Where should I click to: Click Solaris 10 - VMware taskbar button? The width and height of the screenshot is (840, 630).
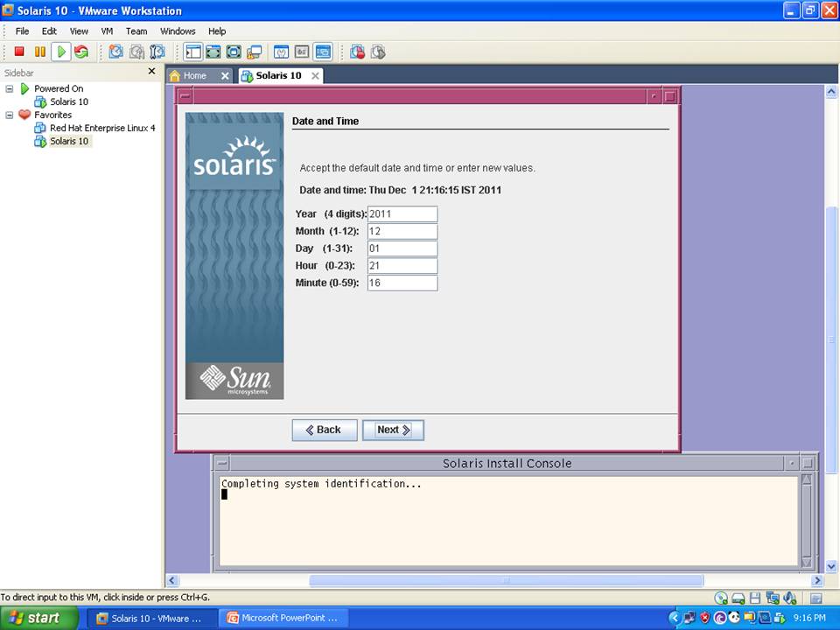152,618
